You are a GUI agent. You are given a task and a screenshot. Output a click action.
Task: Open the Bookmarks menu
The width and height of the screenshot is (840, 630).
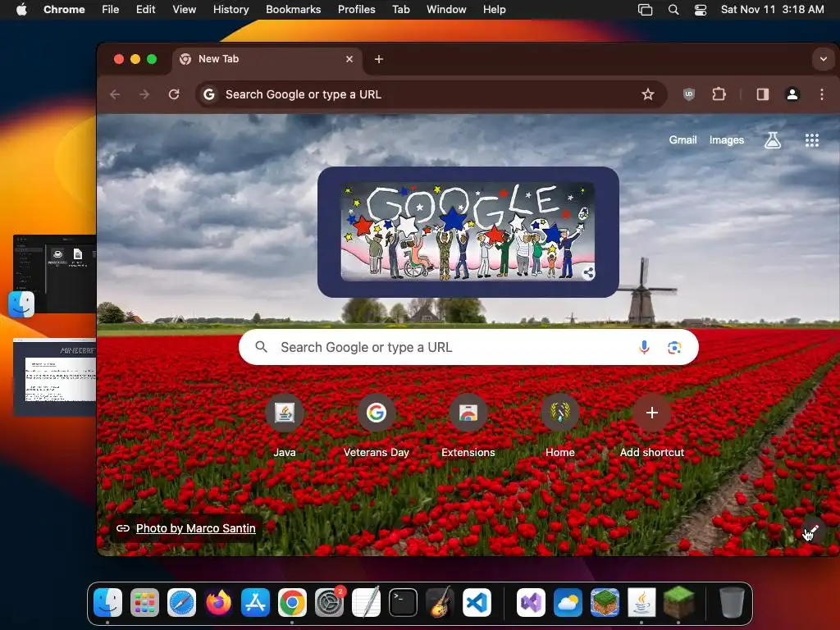[294, 10]
